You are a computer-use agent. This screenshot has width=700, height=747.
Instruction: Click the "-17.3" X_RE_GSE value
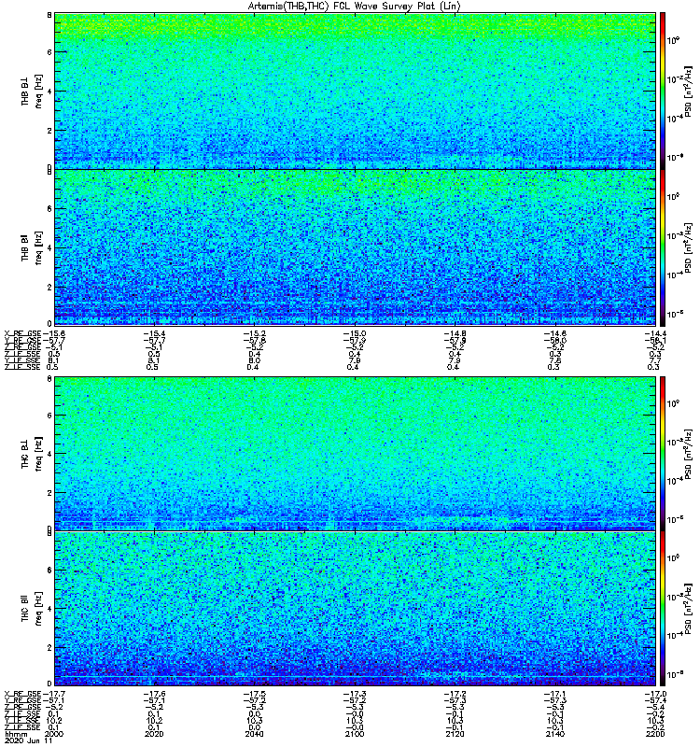click(x=355, y=694)
